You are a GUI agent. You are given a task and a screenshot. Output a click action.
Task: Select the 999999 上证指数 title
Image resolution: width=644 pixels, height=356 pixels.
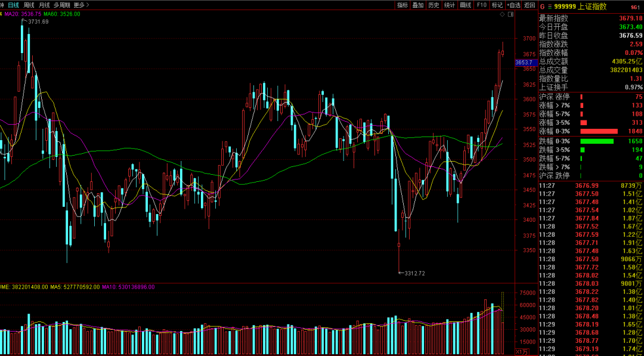[580, 6]
